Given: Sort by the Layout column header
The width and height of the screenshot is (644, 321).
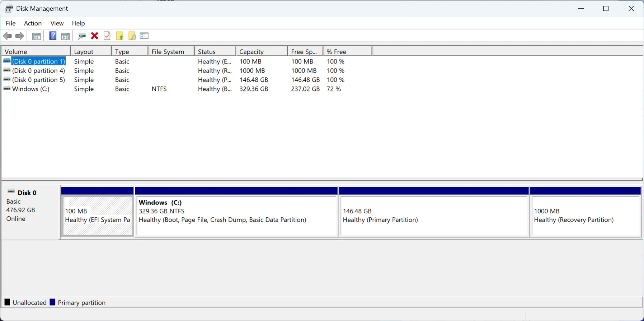Looking at the screenshot, I should click(91, 52).
